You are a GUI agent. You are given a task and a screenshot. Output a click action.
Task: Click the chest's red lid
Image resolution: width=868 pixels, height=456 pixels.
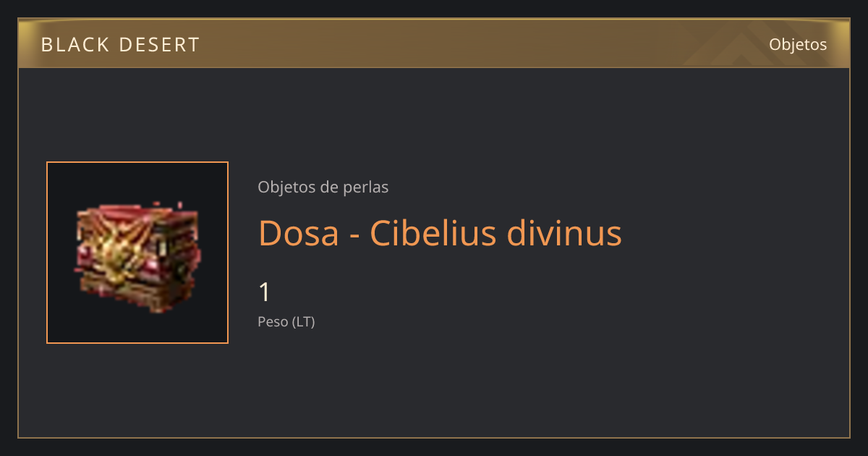point(137,217)
